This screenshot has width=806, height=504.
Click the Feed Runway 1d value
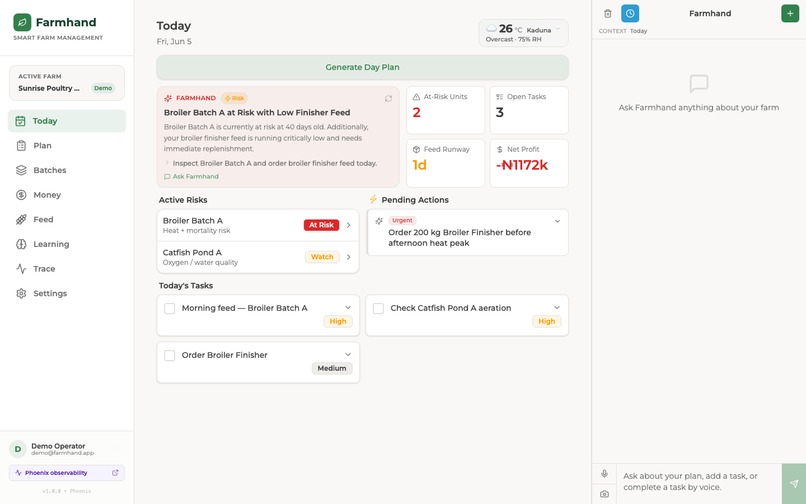pyautogui.click(x=419, y=165)
